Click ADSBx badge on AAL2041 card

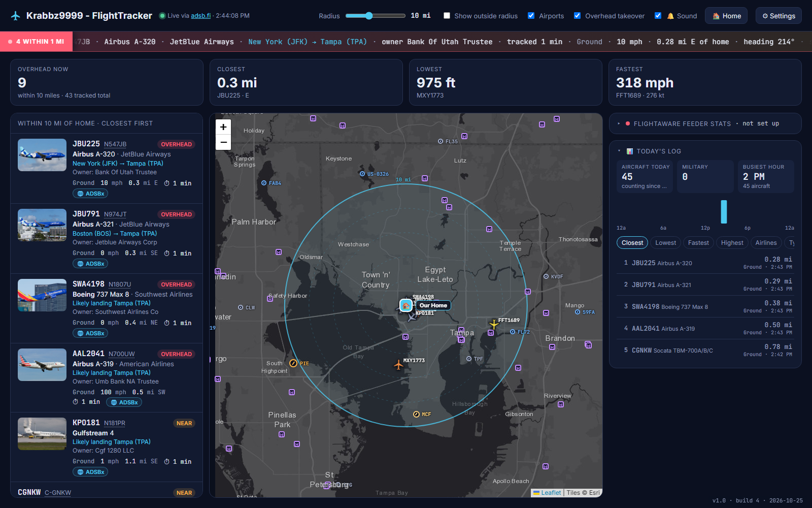(124, 402)
